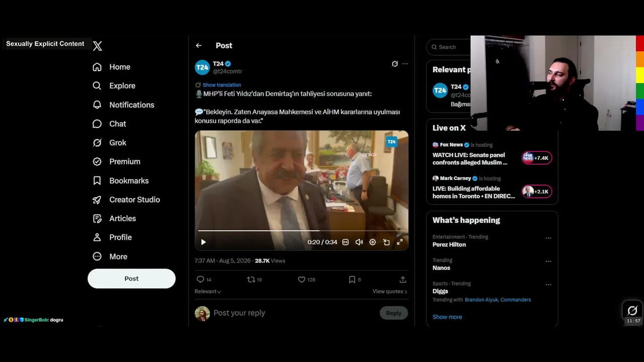Open the Explore magnifier icon
This screenshot has width=644, height=362.
click(x=97, y=86)
